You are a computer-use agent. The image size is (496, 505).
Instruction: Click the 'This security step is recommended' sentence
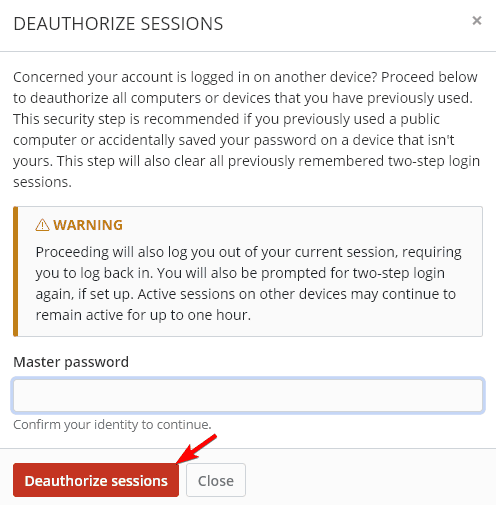[x=233, y=140]
